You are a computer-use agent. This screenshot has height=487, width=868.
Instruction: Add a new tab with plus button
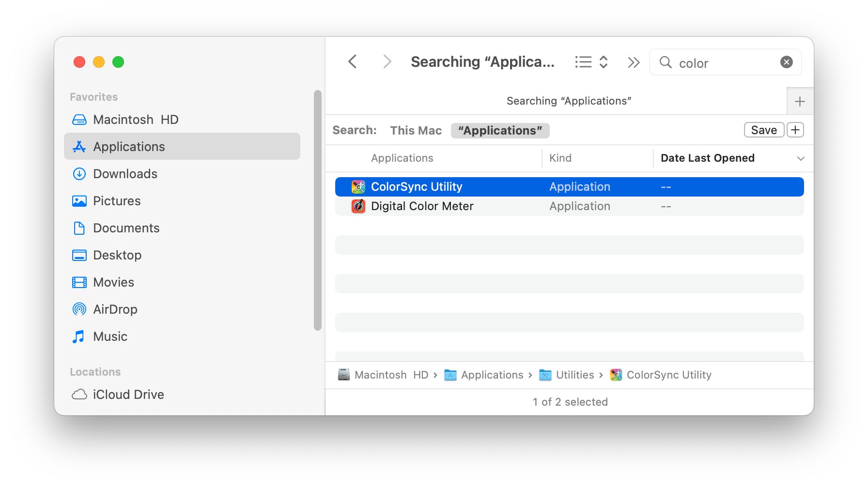800,101
